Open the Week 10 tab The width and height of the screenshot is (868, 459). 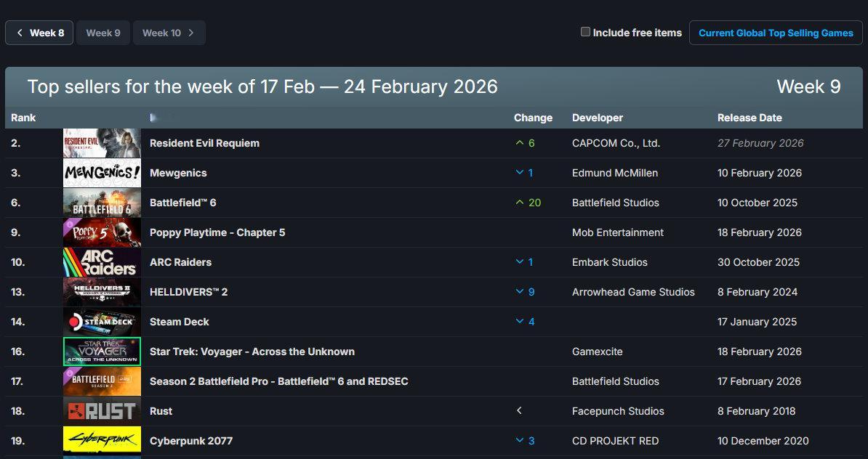[169, 33]
